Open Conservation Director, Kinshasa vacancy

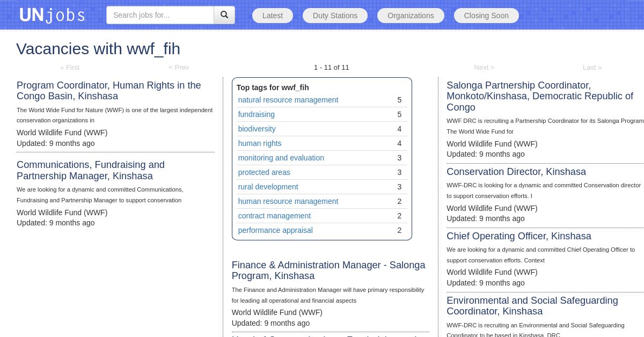point(516,172)
